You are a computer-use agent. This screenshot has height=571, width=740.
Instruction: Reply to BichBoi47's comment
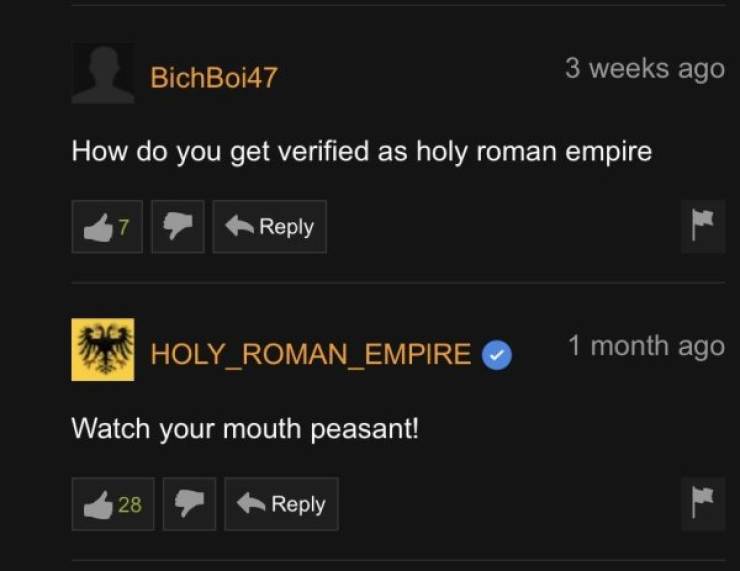pos(269,227)
